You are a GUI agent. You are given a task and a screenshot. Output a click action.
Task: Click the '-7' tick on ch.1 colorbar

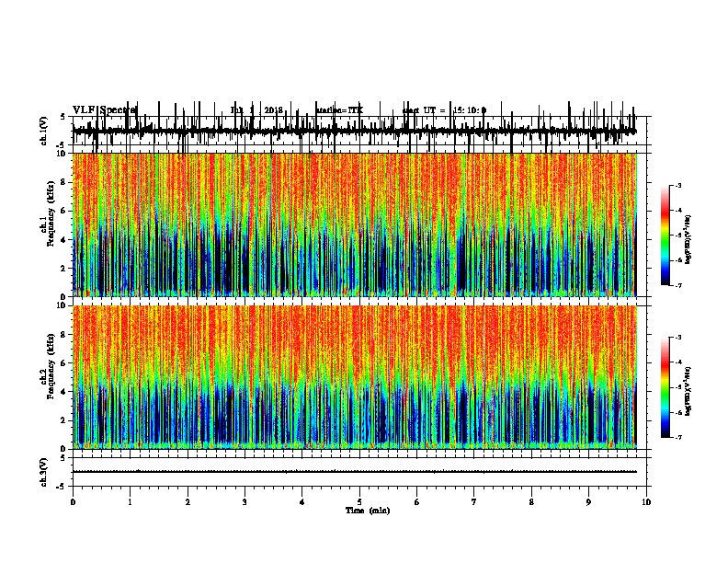pos(677,285)
